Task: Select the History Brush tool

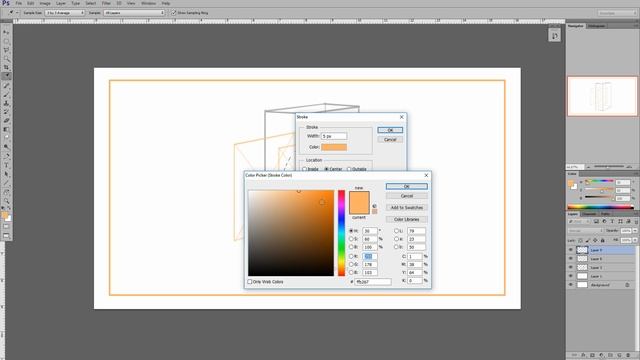Action: pos(6,112)
